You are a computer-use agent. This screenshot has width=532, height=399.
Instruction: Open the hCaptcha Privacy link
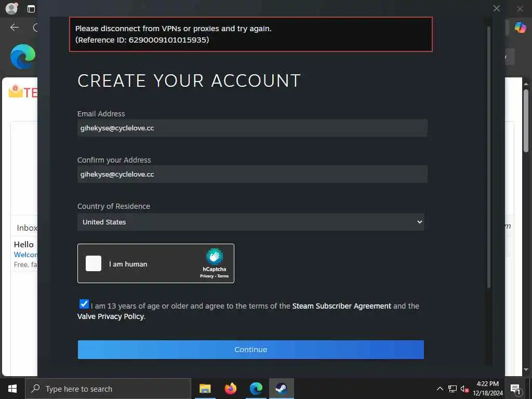[x=206, y=276]
